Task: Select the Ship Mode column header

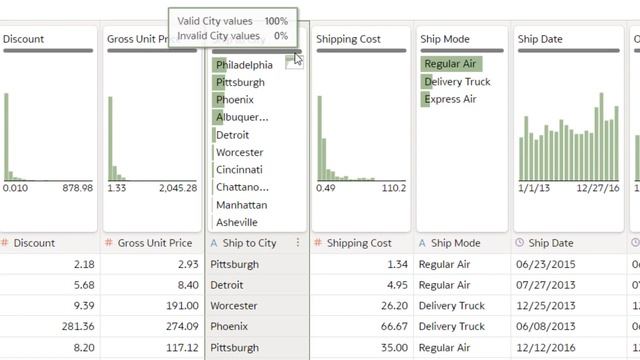Action: tap(456, 243)
